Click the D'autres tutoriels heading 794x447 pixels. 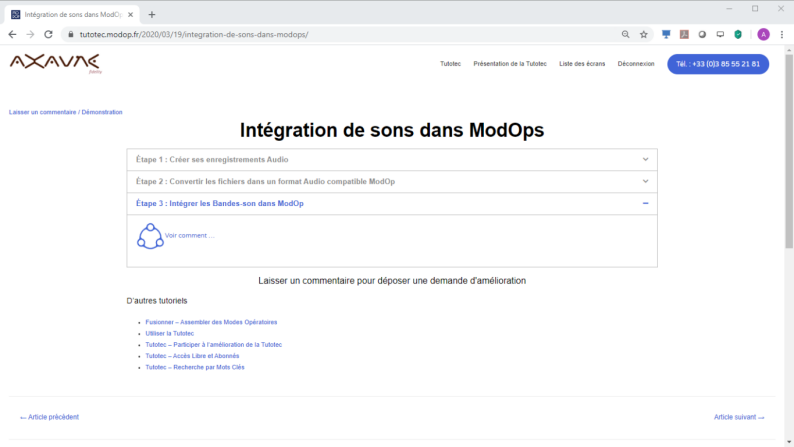(157, 301)
